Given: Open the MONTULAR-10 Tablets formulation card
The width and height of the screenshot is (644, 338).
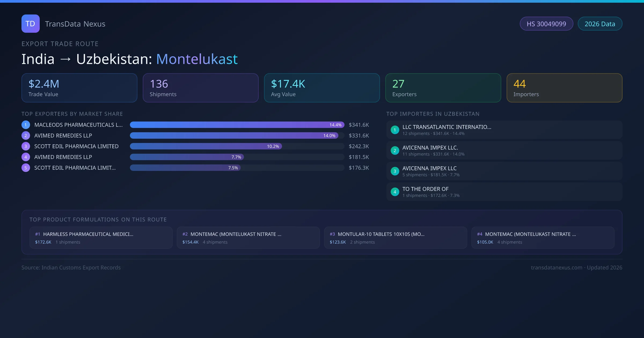Looking at the screenshot, I should pos(395,238).
